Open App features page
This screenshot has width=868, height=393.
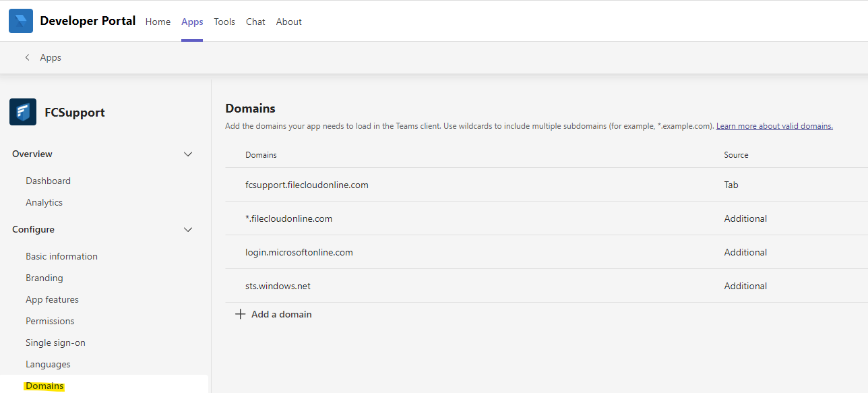pos(53,299)
